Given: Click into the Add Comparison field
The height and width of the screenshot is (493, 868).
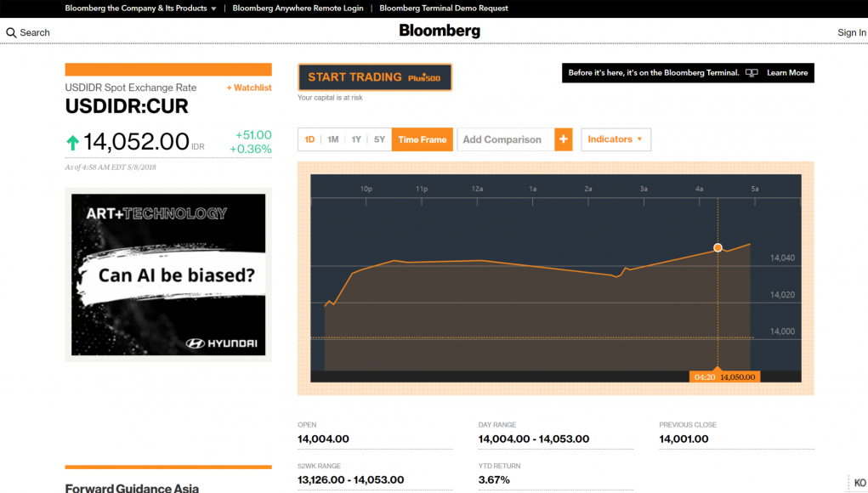Looking at the screenshot, I should pos(505,139).
